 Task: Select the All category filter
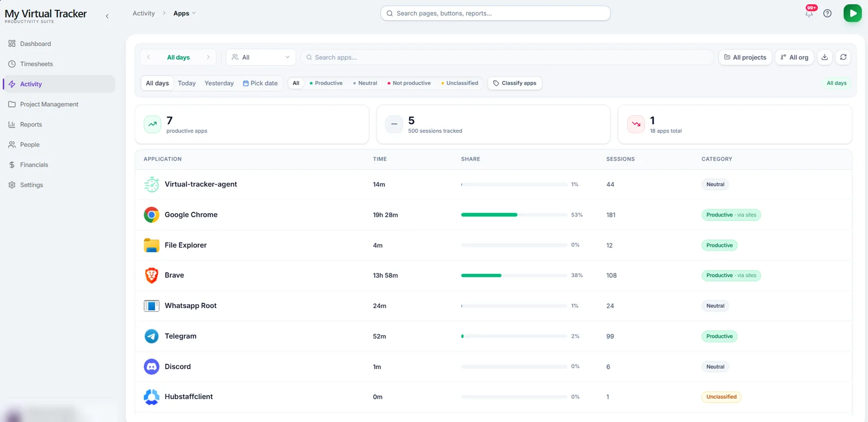click(x=296, y=83)
